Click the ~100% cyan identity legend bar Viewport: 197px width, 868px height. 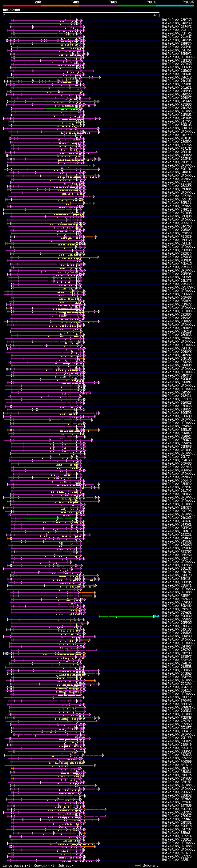(x=175, y=6)
